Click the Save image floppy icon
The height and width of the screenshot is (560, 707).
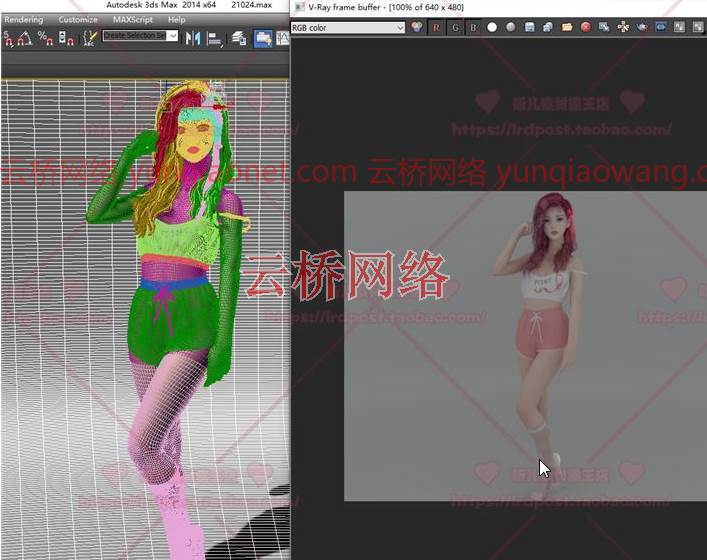(x=529, y=28)
